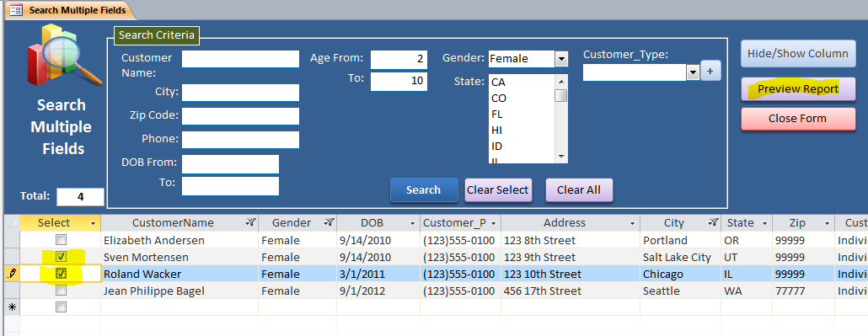Click the Clear All button
Viewport: 868px width, 336px height.
[x=578, y=189]
